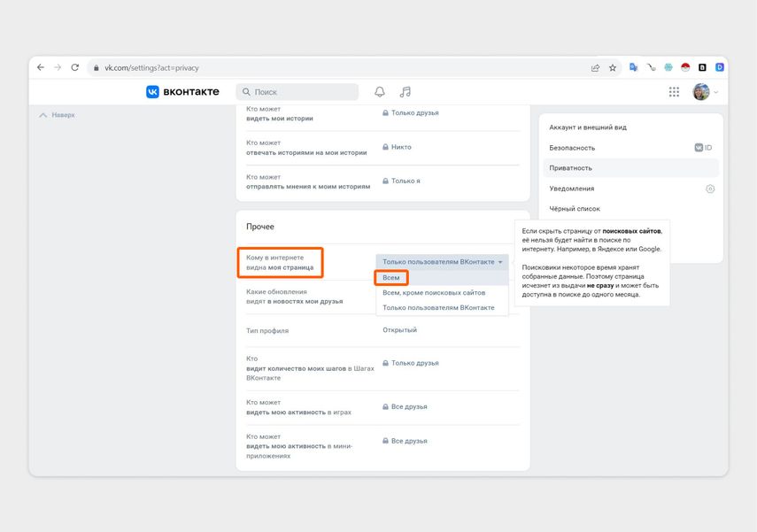Bookmark page with the star icon
This screenshot has width=757, height=532.
point(613,68)
